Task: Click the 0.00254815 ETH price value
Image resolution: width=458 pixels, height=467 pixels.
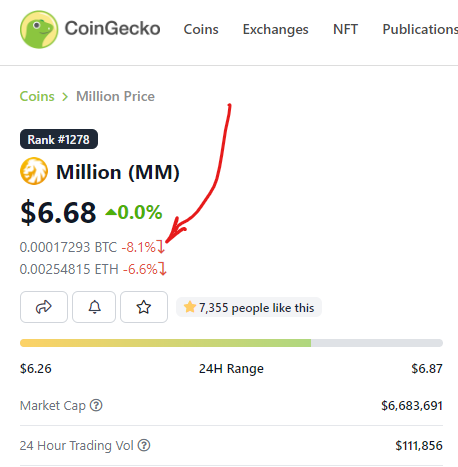Action: click(x=69, y=269)
